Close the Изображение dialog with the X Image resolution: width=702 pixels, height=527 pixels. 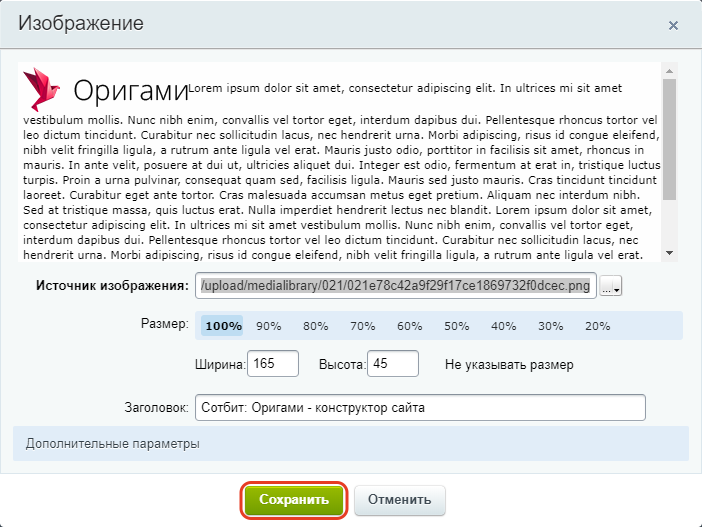click(x=673, y=26)
